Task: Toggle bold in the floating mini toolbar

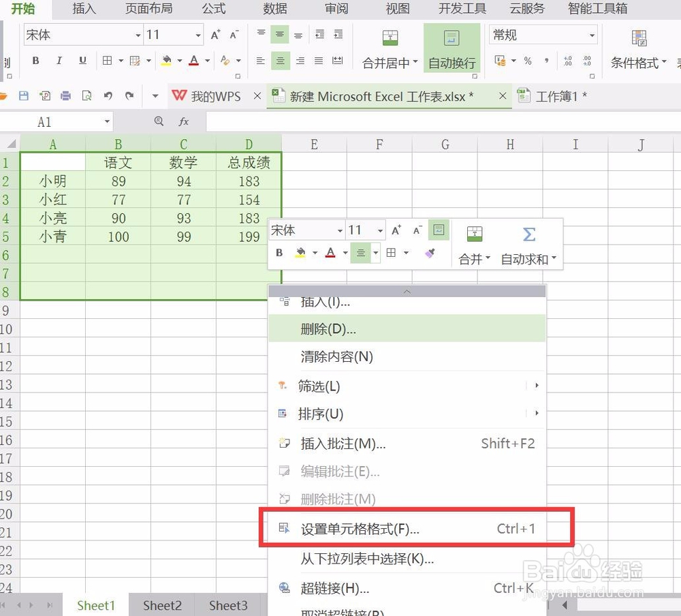Action: click(x=279, y=253)
